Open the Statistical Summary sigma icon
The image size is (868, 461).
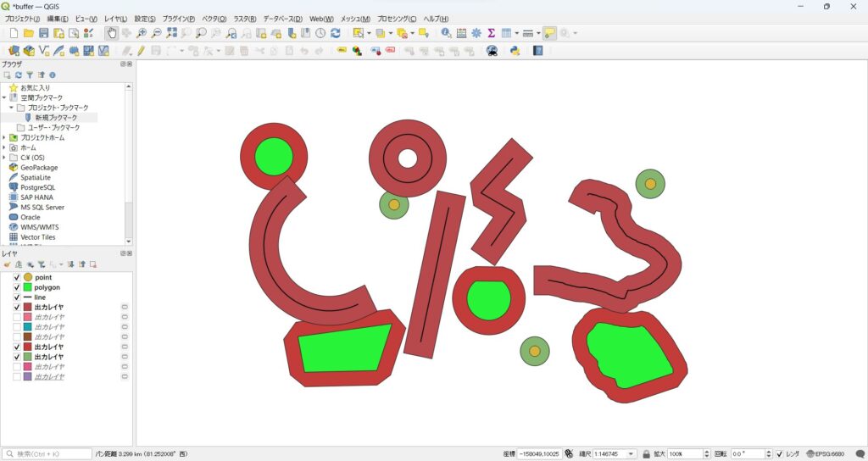tap(491, 33)
